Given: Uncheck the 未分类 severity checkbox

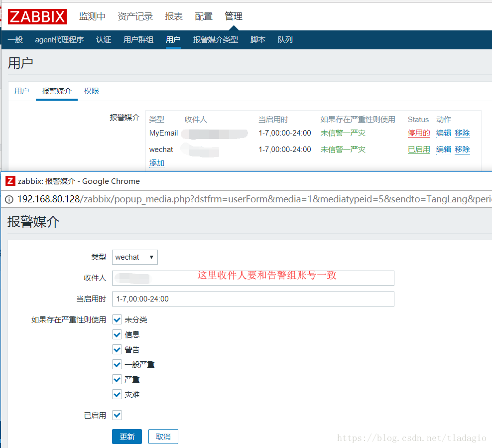Looking at the screenshot, I should [117, 320].
